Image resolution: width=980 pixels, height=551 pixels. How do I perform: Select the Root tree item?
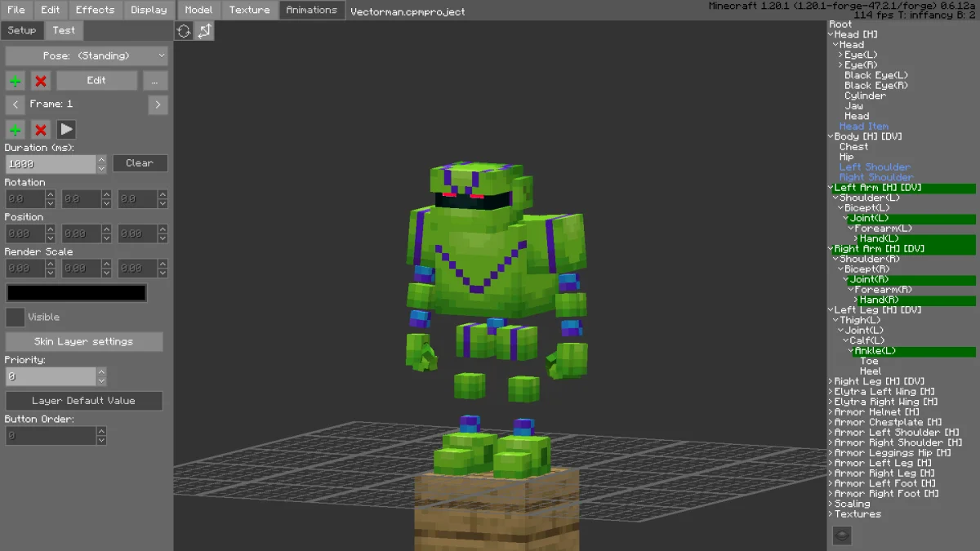[840, 24]
